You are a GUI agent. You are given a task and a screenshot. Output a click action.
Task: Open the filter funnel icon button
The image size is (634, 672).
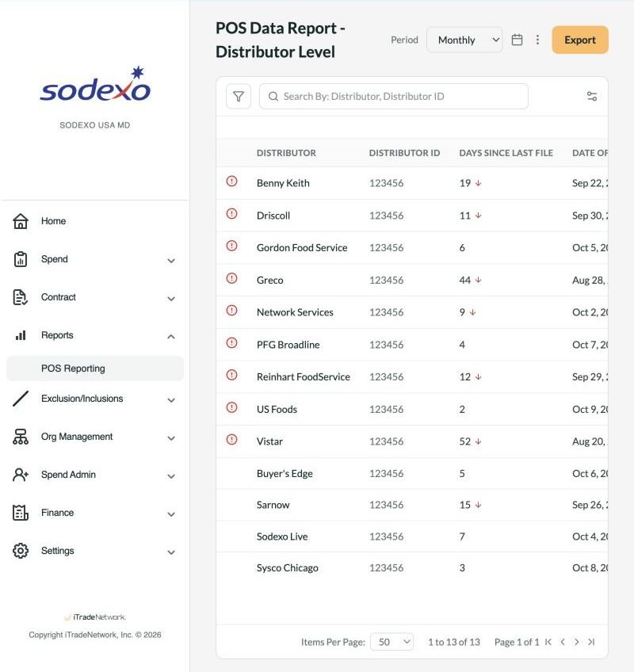point(239,97)
